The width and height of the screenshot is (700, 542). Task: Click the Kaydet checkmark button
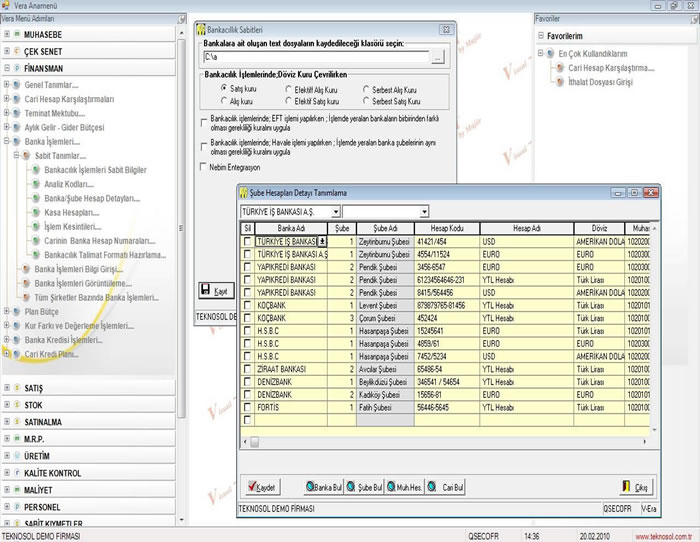click(x=262, y=487)
